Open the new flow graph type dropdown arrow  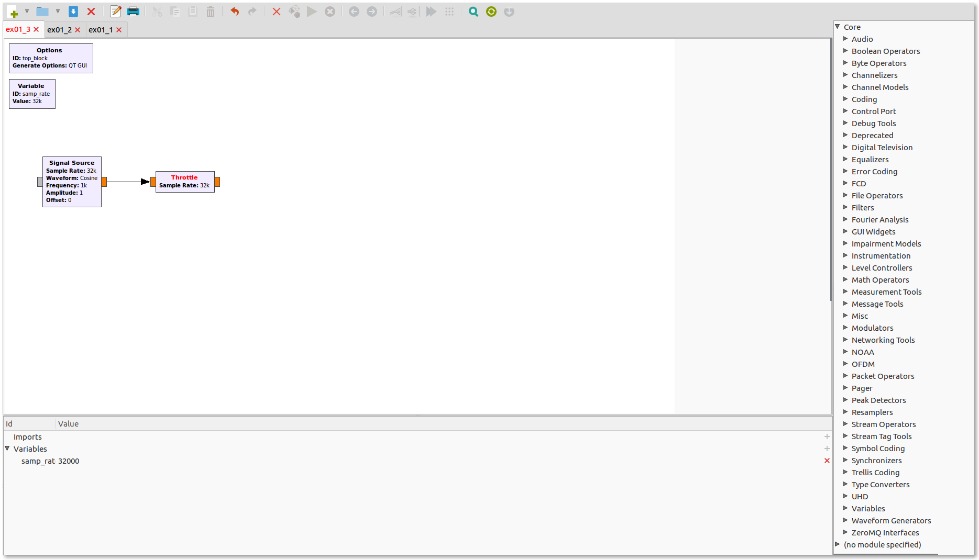(27, 12)
